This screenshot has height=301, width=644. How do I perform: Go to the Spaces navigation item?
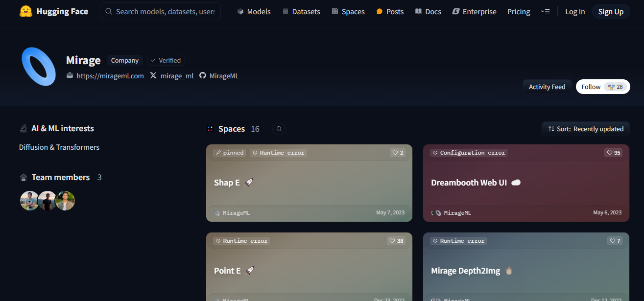click(x=348, y=12)
